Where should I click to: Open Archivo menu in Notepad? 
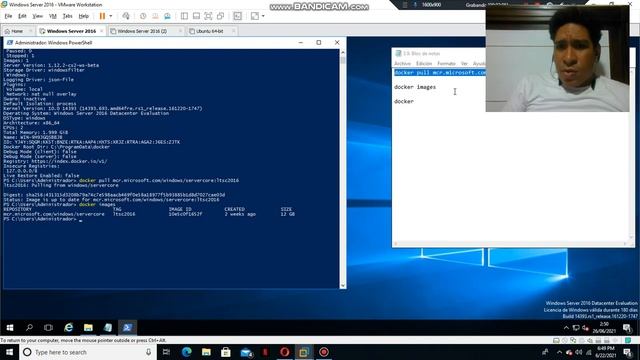point(402,64)
